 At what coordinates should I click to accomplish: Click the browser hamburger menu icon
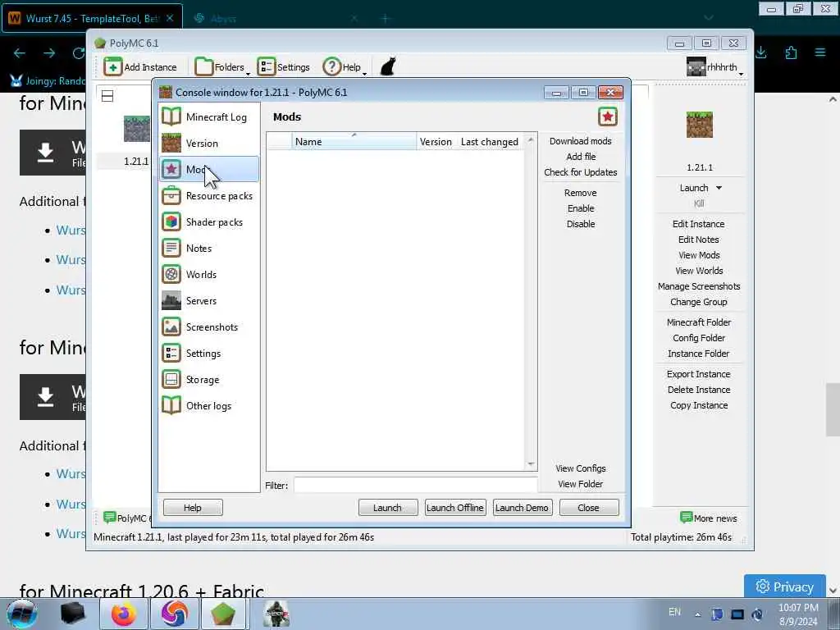pos(819,52)
